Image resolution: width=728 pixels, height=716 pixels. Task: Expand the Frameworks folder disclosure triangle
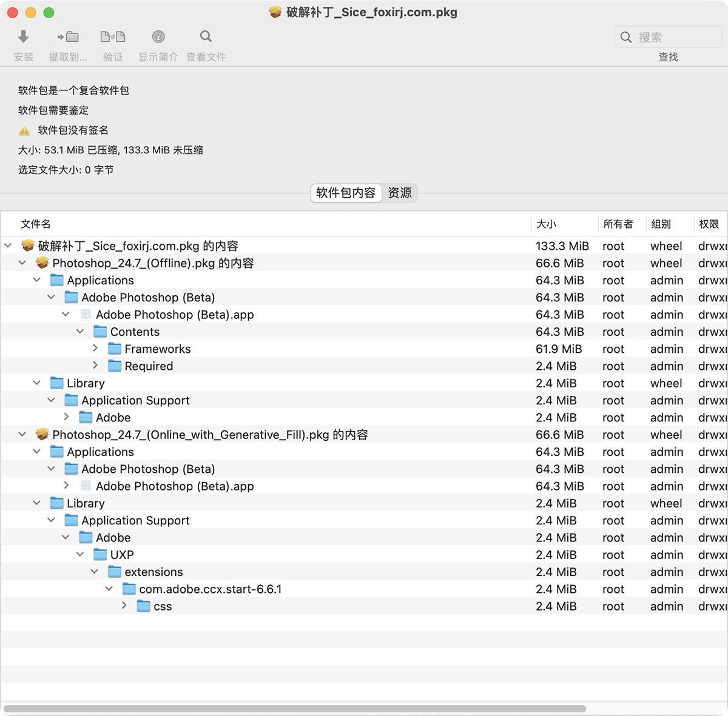point(95,349)
